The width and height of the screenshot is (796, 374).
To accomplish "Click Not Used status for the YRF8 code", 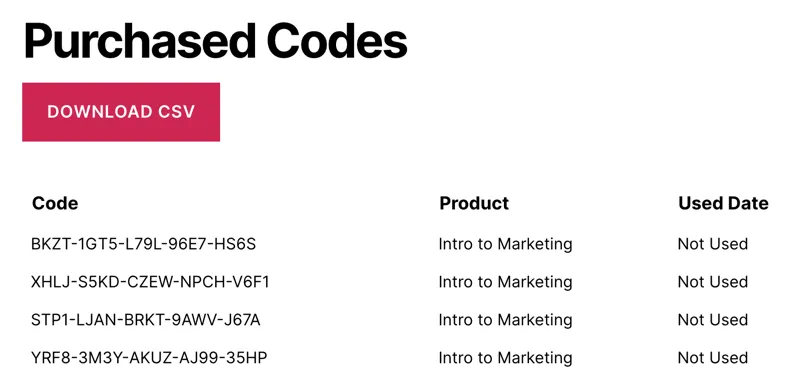I will pyautogui.click(x=713, y=358).
